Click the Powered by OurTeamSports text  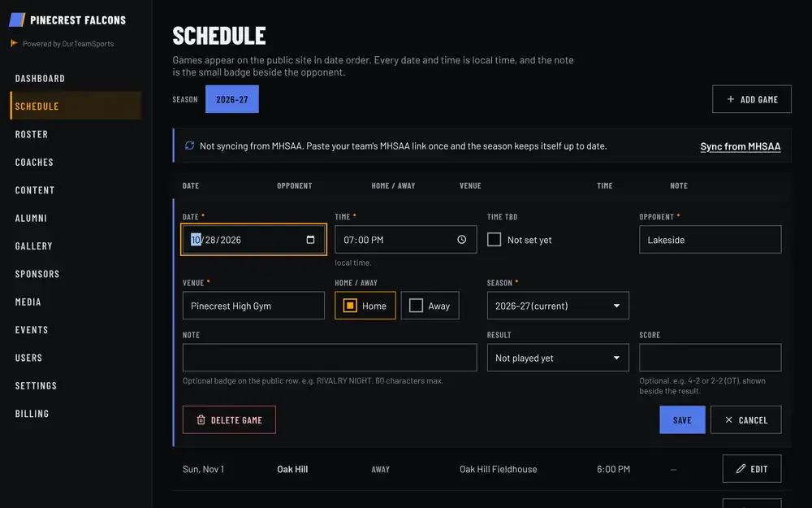click(x=68, y=44)
